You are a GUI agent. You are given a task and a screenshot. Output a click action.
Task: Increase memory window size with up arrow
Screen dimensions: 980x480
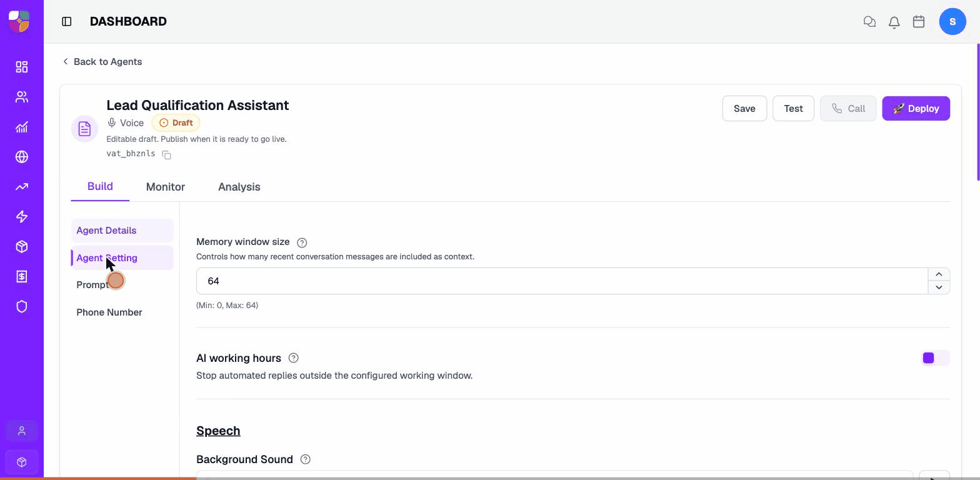point(939,274)
